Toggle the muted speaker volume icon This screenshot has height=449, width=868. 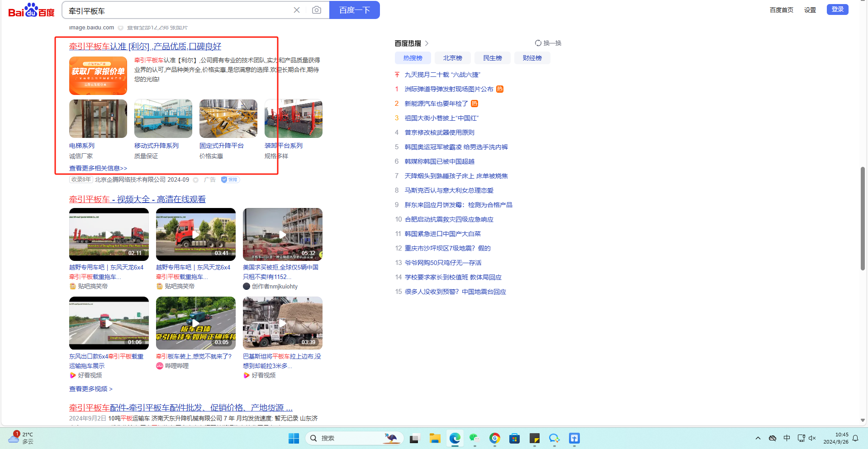(x=812, y=438)
